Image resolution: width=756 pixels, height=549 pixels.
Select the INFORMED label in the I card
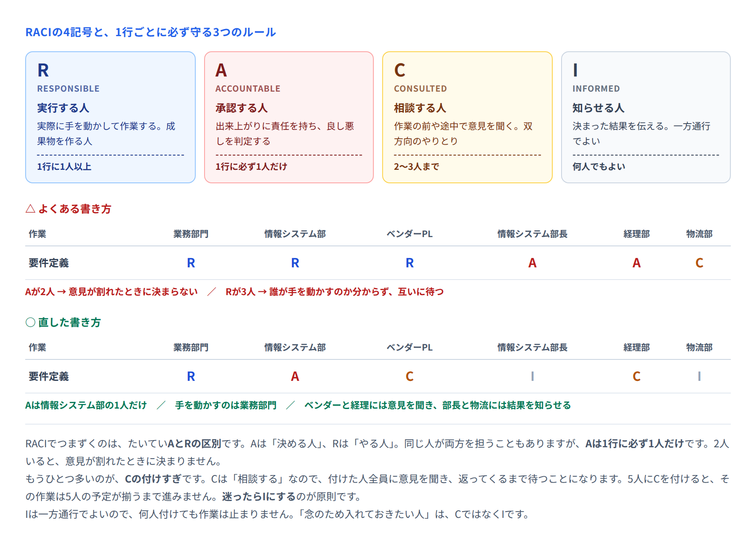coord(596,89)
